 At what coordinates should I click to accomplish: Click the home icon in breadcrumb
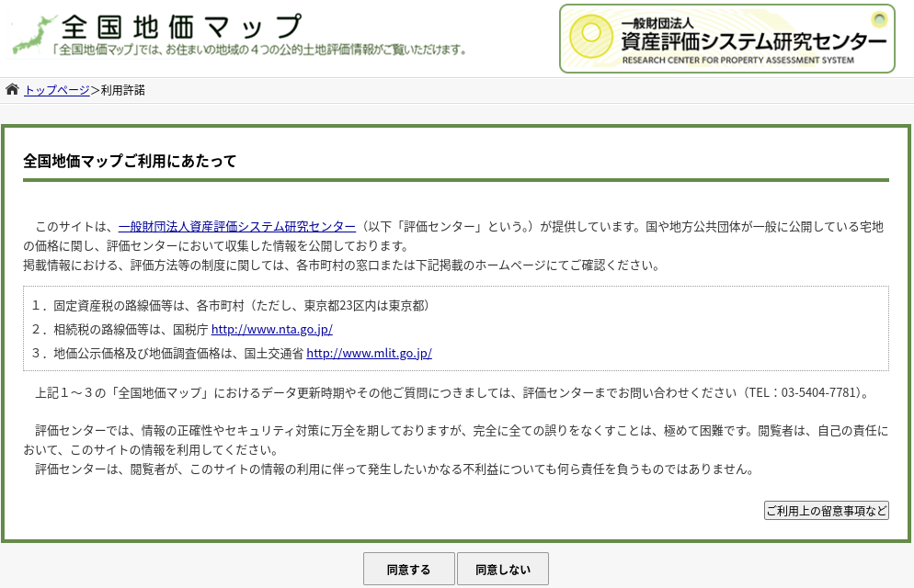(x=12, y=90)
